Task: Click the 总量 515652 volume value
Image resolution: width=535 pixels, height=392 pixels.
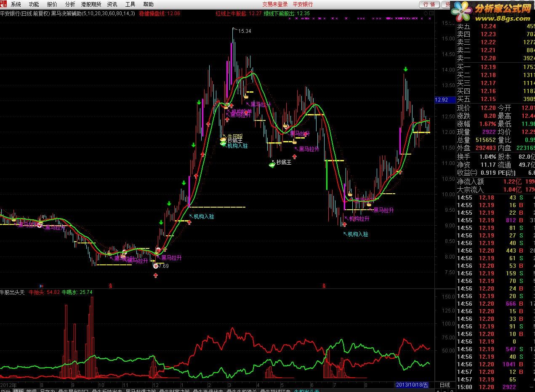Action: (x=476, y=140)
